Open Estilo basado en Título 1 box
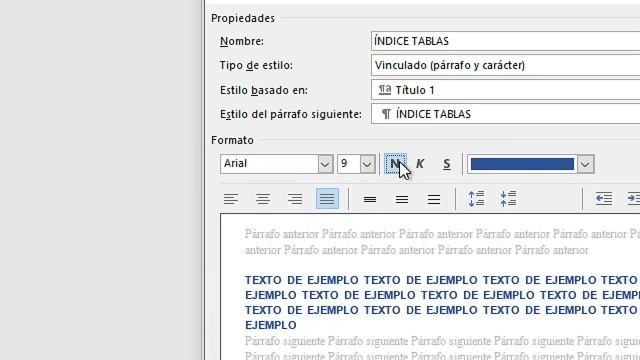This screenshot has width=640, height=360. pyautogui.click(x=505, y=90)
